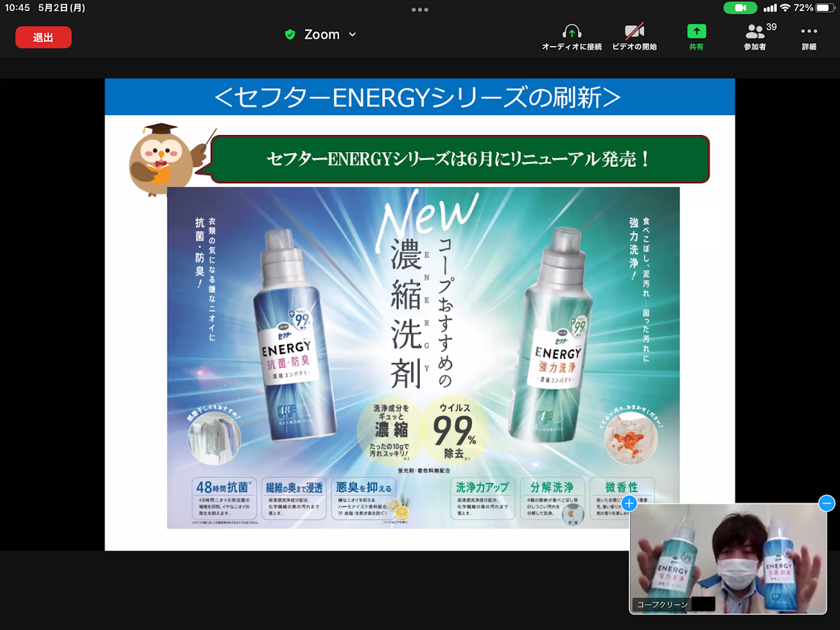The height and width of the screenshot is (630, 840).
Task: Tap the 参加者 label
Action: click(x=755, y=47)
